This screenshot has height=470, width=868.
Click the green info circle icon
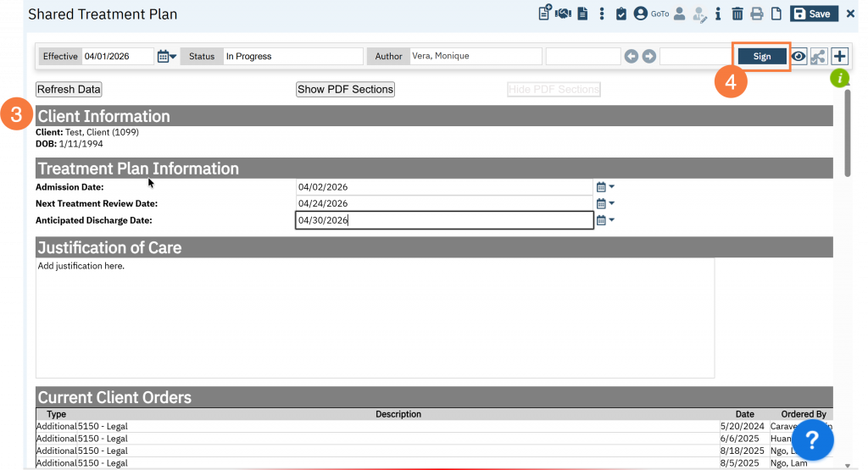[839, 79]
